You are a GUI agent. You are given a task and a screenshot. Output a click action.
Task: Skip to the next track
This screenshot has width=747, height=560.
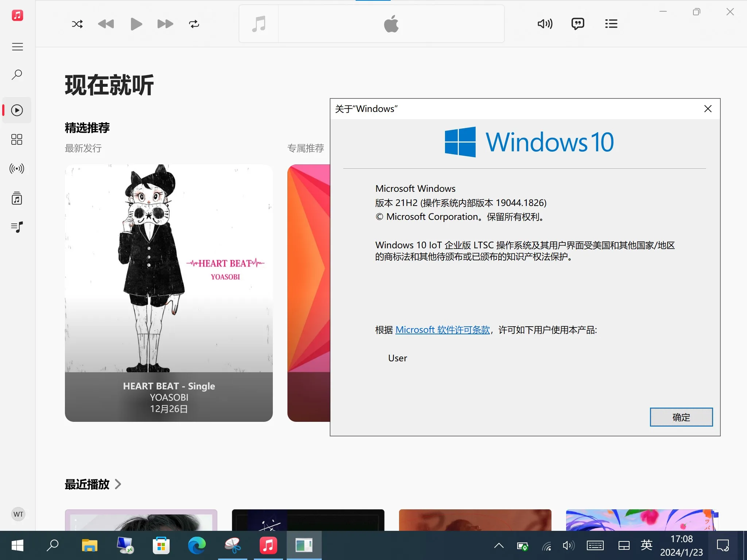click(x=165, y=24)
